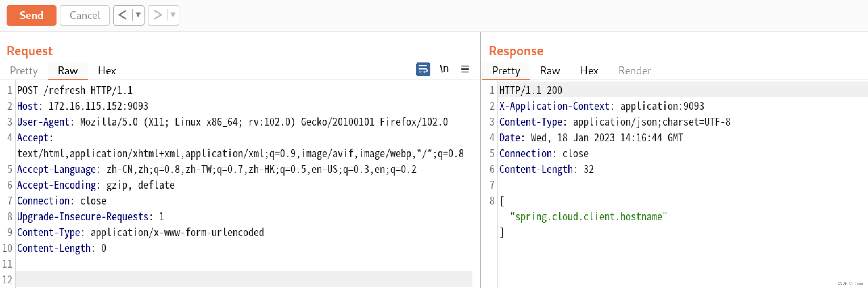The height and width of the screenshot is (288, 868).
Task: Click the response Content-Length: 32 line
Action: 547,169
